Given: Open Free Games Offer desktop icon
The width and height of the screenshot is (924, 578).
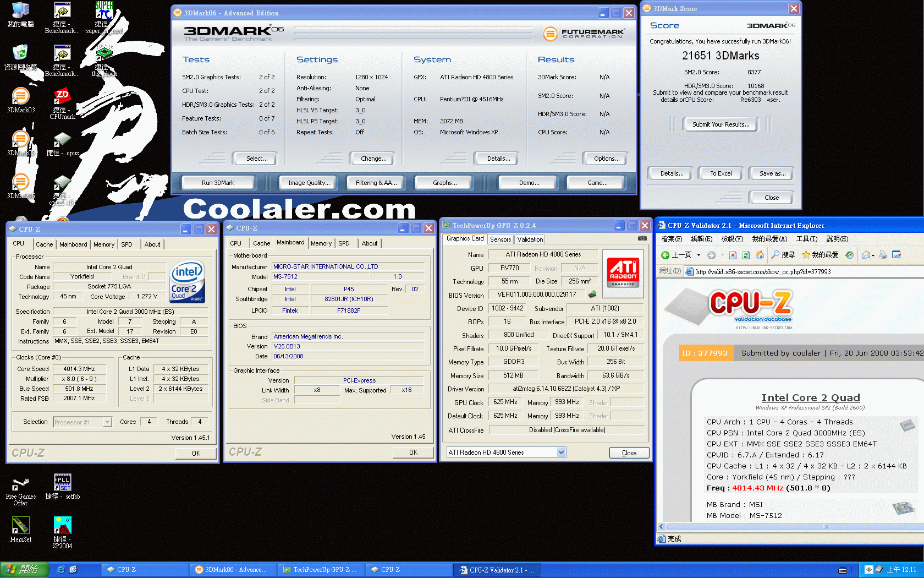Looking at the screenshot, I should pos(21,490).
